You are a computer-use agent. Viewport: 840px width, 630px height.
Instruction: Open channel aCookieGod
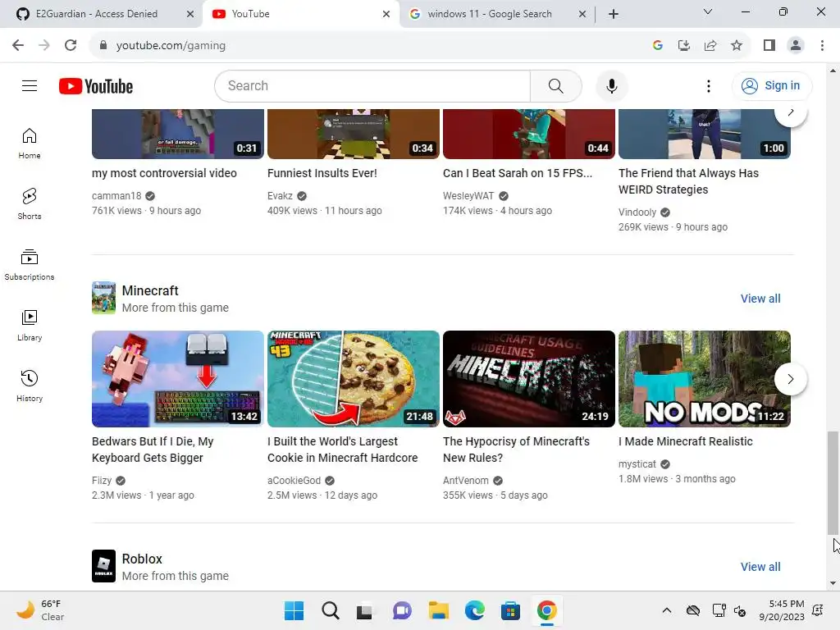[x=294, y=481]
